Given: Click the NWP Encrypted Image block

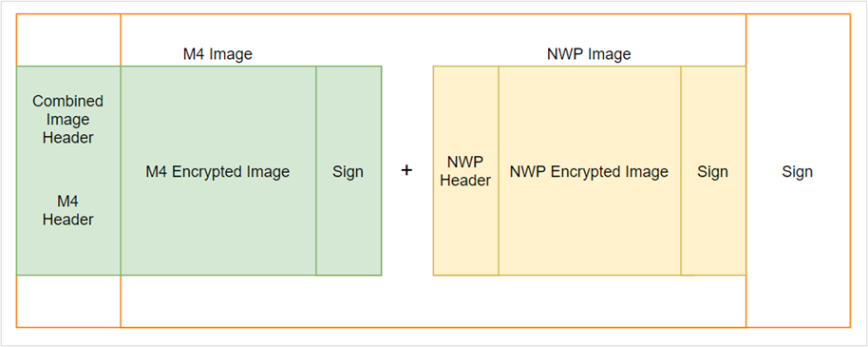Looking at the screenshot, I should (590, 171).
